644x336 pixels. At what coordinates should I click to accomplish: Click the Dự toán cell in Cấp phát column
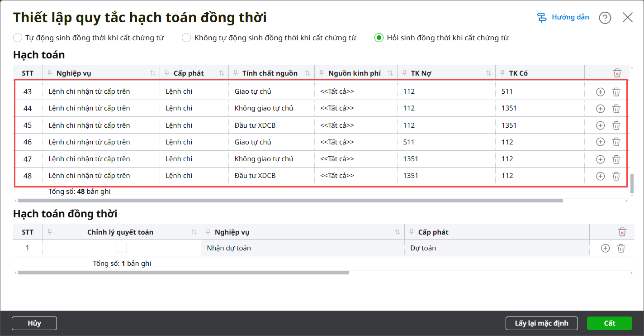[x=497, y=248]
